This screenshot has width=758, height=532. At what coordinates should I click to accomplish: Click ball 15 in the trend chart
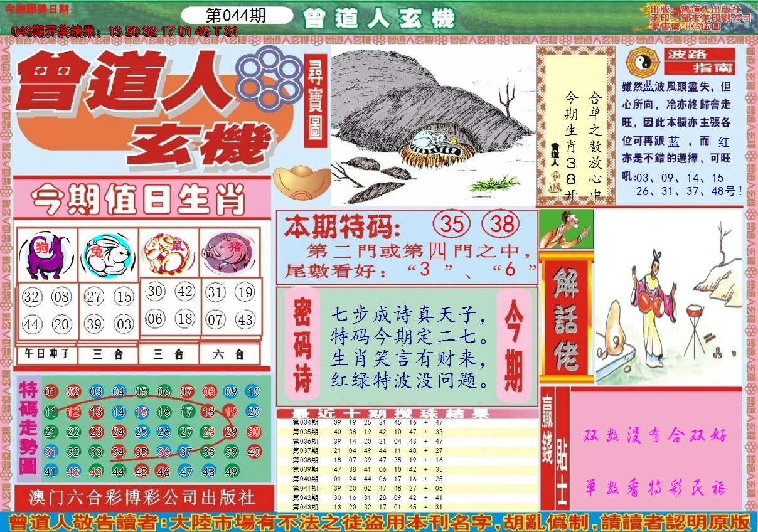[x=141, y=412]
